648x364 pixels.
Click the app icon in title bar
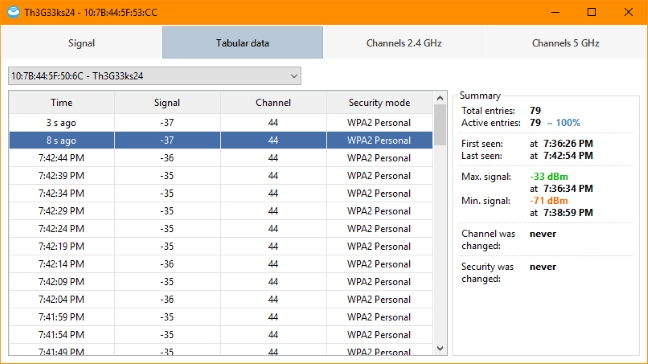[13, 12]
